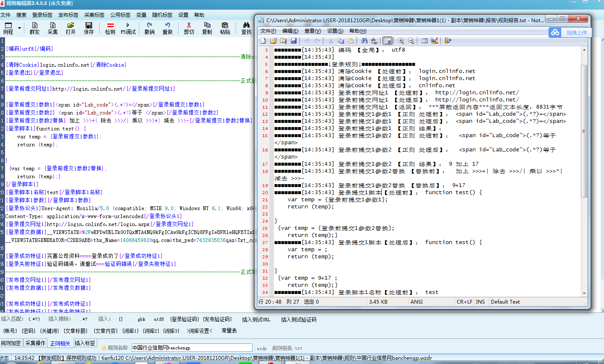604x364 pixels.
Task: Click the 剪切 scissors icon
Action: point(189,26)
